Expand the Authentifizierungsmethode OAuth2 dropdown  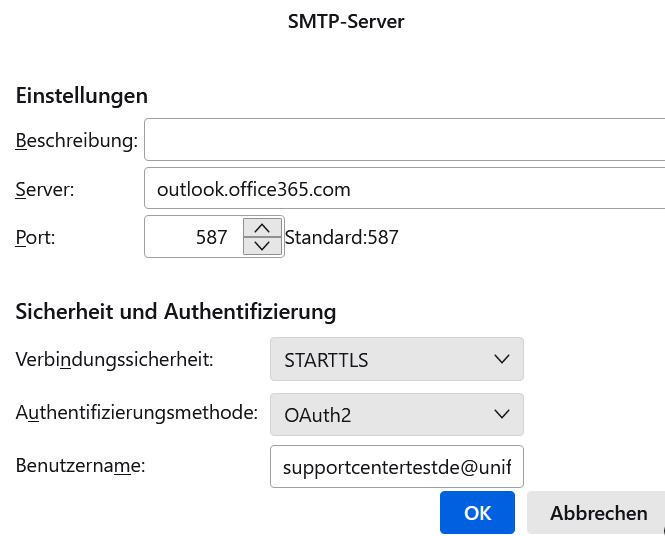397,414
